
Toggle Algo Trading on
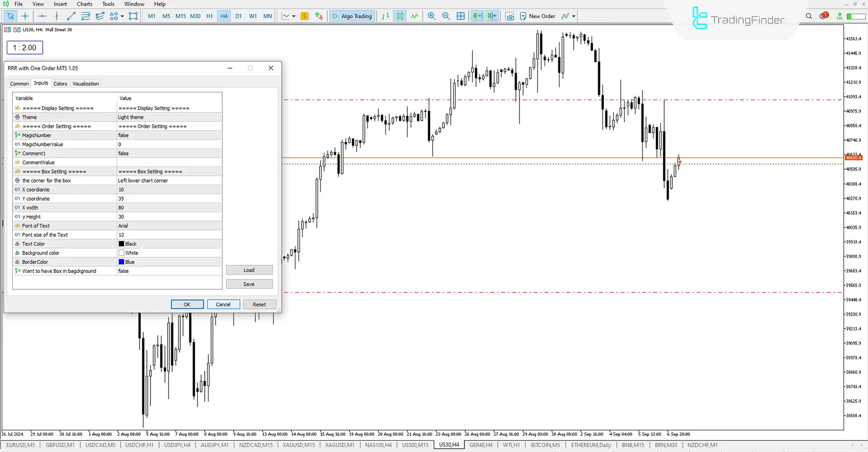[352, 16]
